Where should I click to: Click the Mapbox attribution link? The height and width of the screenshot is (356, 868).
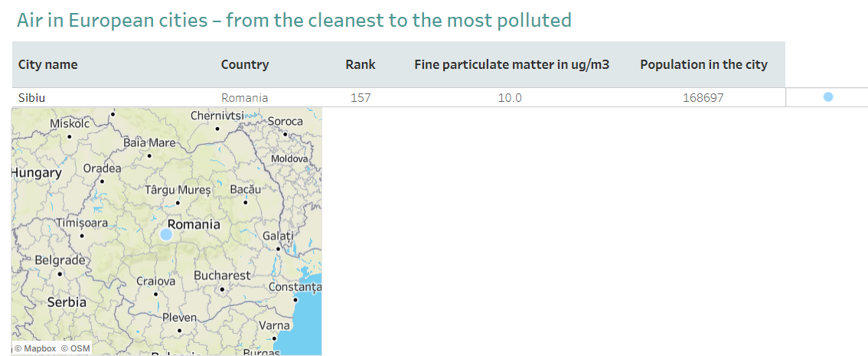[35, 348]
